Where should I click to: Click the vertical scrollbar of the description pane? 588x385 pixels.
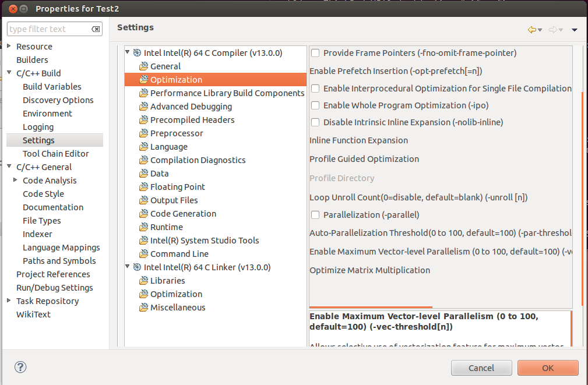tap(571, 329)
